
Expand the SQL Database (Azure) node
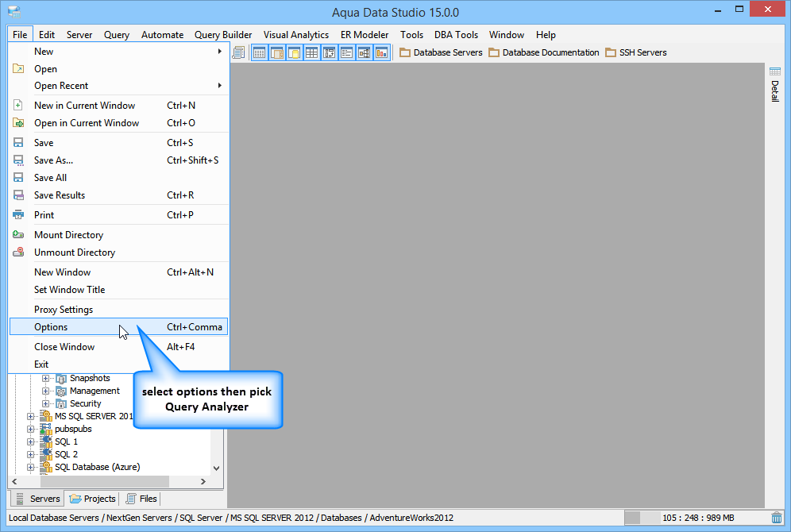pos(30,467)
